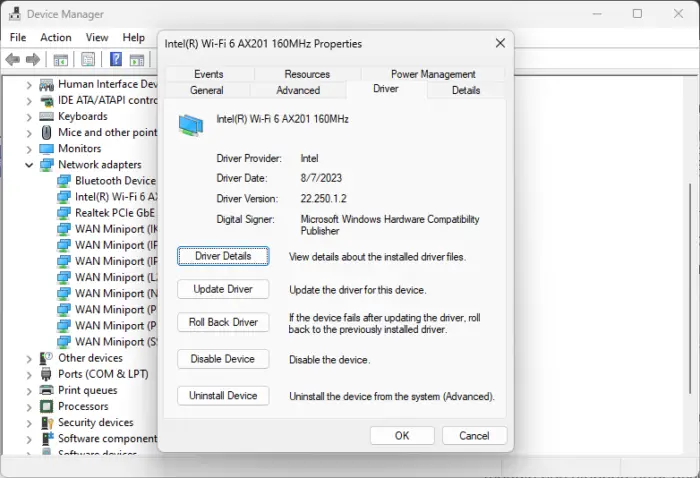This screenshot has width=700, height=478.
Task: Expand the IDE ATA/ATAPI controllers node
Action: [x=29, y=101]
